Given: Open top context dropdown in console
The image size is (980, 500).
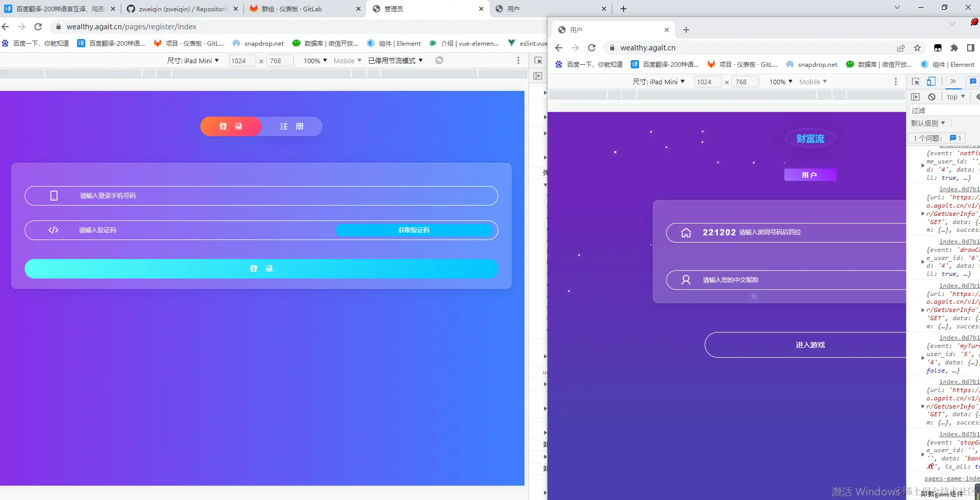Looking at the screenshot, I should 956,97.
